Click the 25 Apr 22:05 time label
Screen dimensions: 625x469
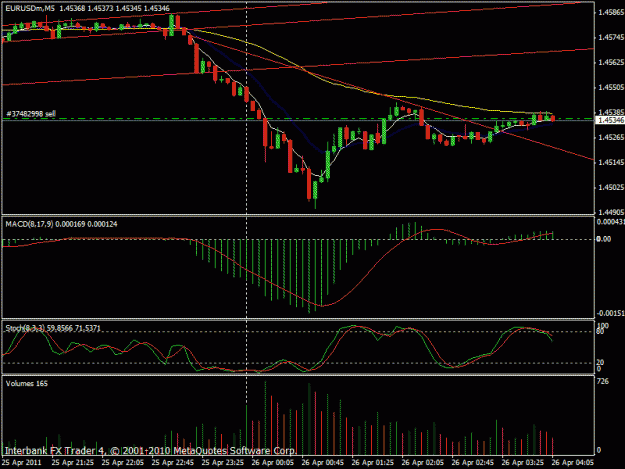point(123,463)
